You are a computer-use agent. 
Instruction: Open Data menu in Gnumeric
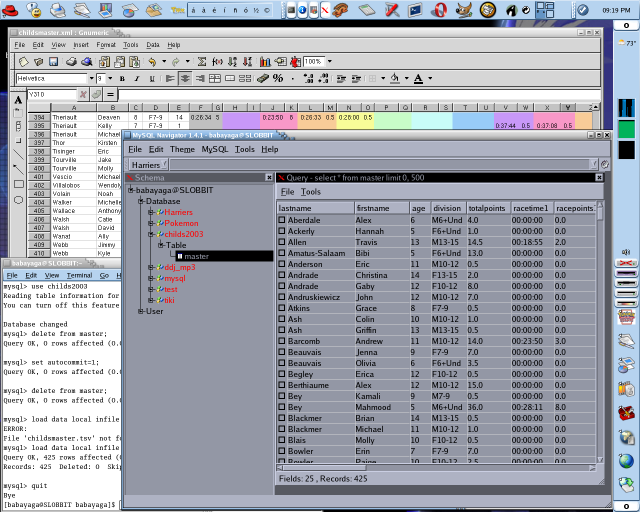point(153,45)
